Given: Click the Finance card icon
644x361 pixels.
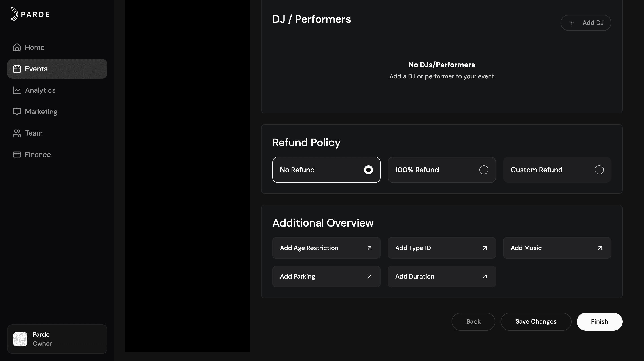Looking at the screenshot, I should click(x=17, y=155).
